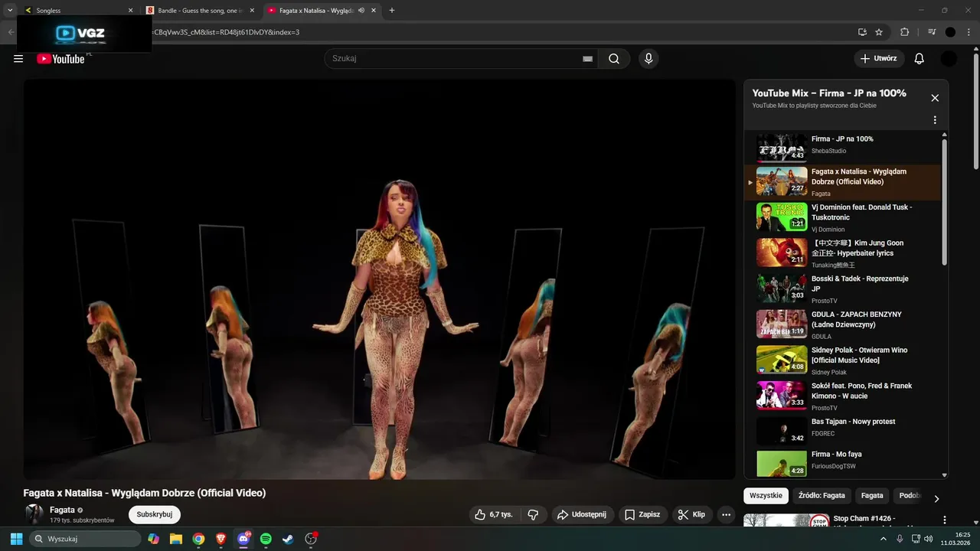Click the Mix playlist scrollbar
Viewport: 980px width, 551px height.
tap(944, 202)
